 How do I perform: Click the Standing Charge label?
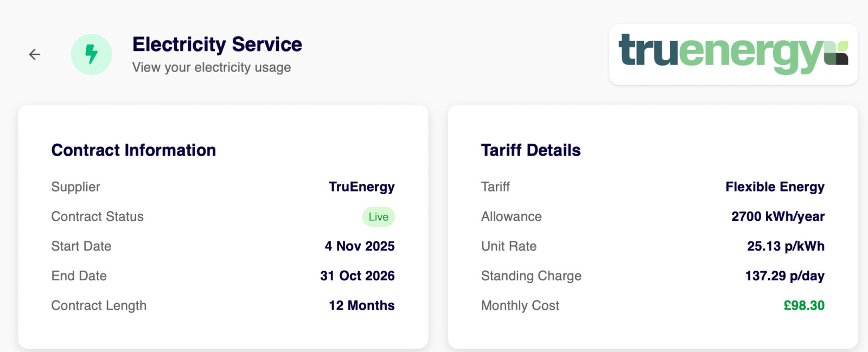coord(531,276)
